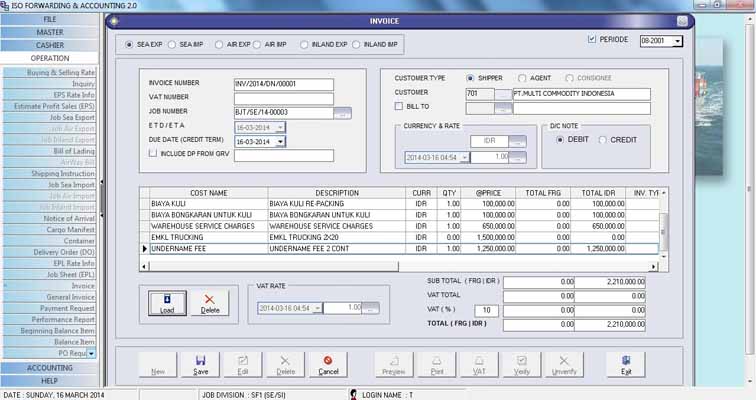Screen dimensions: 756x400
Task: Open the JOB NUMBER lookup button
Action: 343,113
